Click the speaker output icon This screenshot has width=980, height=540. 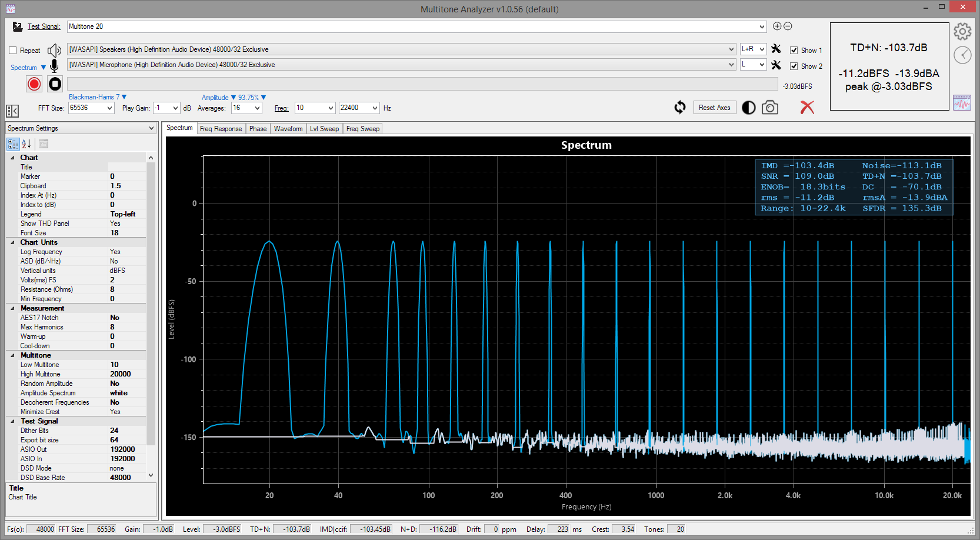[x=54, y=50]
